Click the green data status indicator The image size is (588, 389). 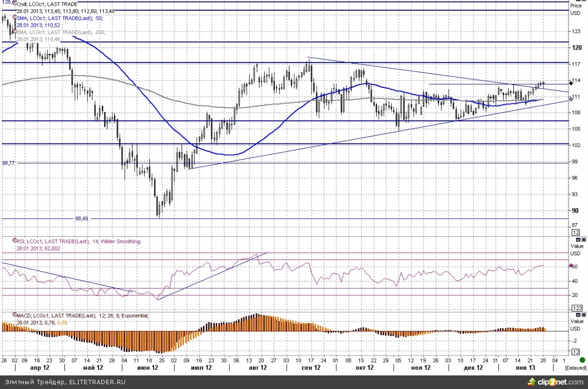click(x=582, y=360)
